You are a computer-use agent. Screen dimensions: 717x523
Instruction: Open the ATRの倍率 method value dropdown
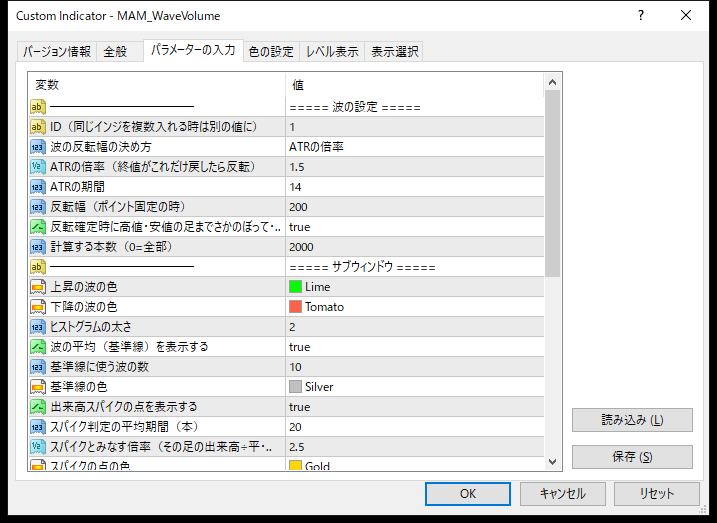click(415, 147)
